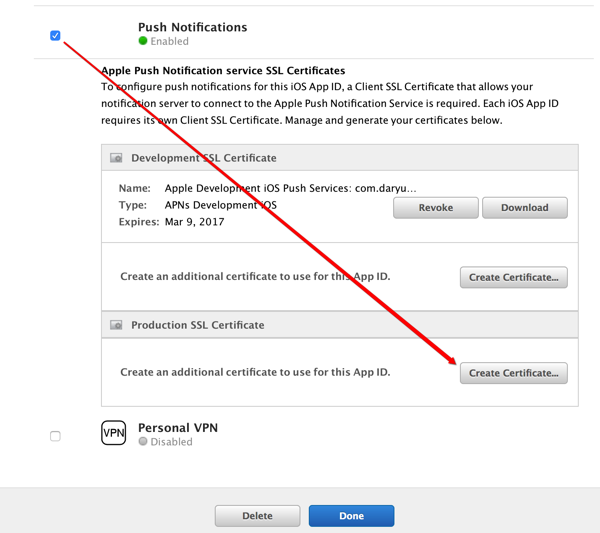Revoke the development push certificate
Screen dimensions: 600x533
[435, 208]
